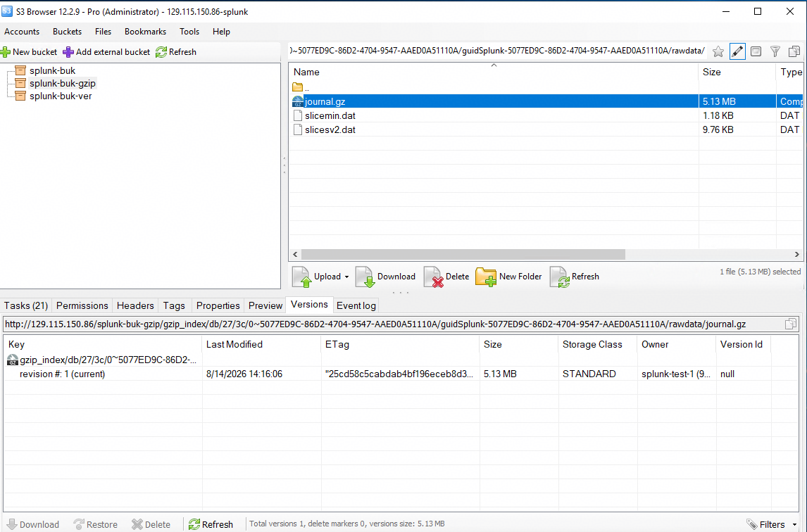The image size is (807, 532).
Task: Switch to the Properties tab
Action: 218,305
